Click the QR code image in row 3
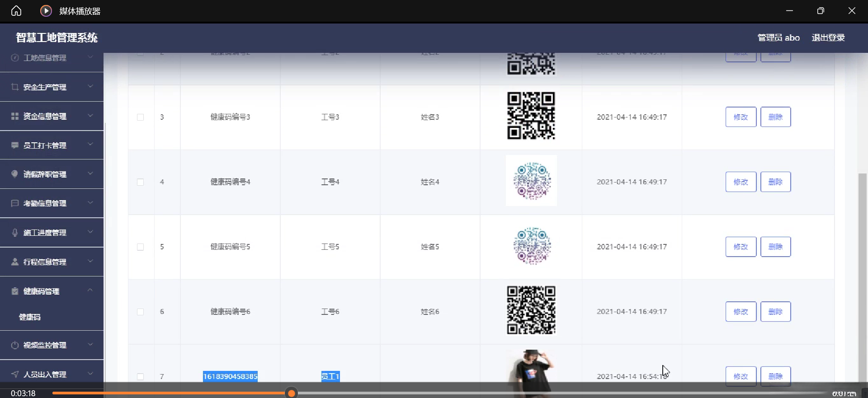The image size is (868, 398). point(531,116)
